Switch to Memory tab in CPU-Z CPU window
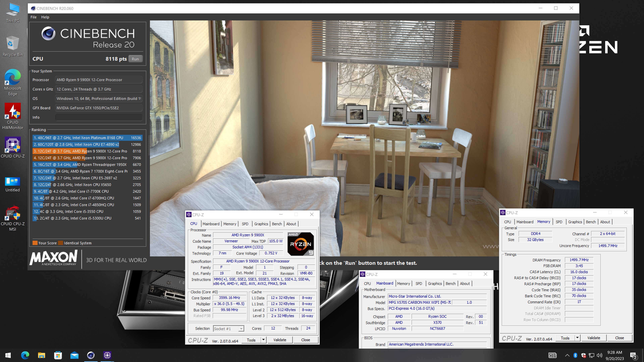This screenshot has width=644, height=362. (x=229, y=224)
